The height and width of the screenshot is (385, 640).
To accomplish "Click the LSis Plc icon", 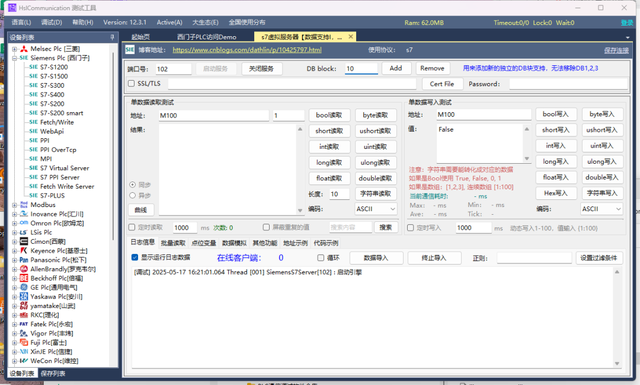I will pos(24,232).
